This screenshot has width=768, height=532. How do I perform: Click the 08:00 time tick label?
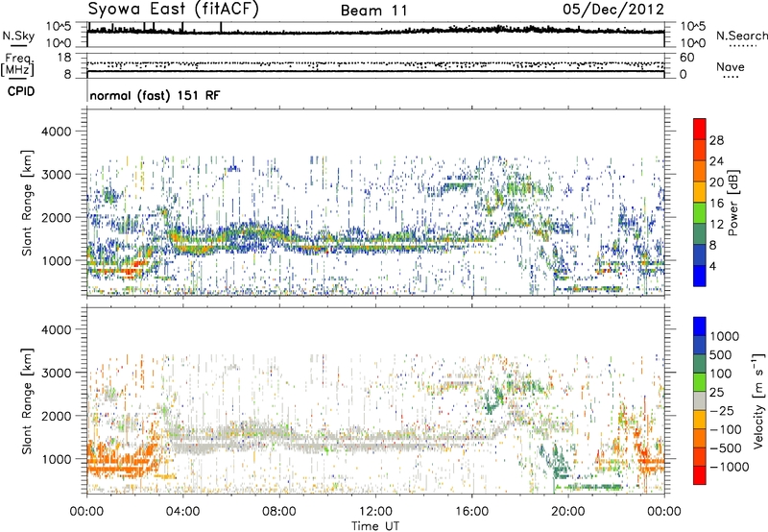pos(279,512)
